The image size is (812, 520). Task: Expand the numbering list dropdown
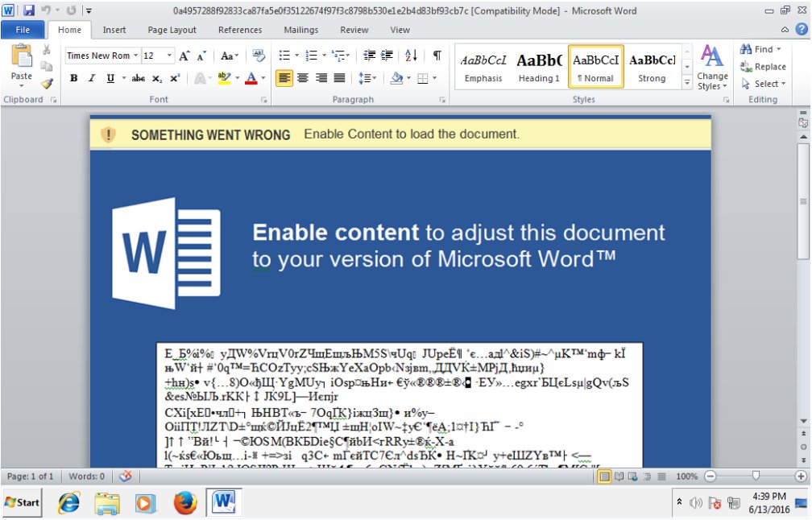pyautogui.click(x=324, y=56)
